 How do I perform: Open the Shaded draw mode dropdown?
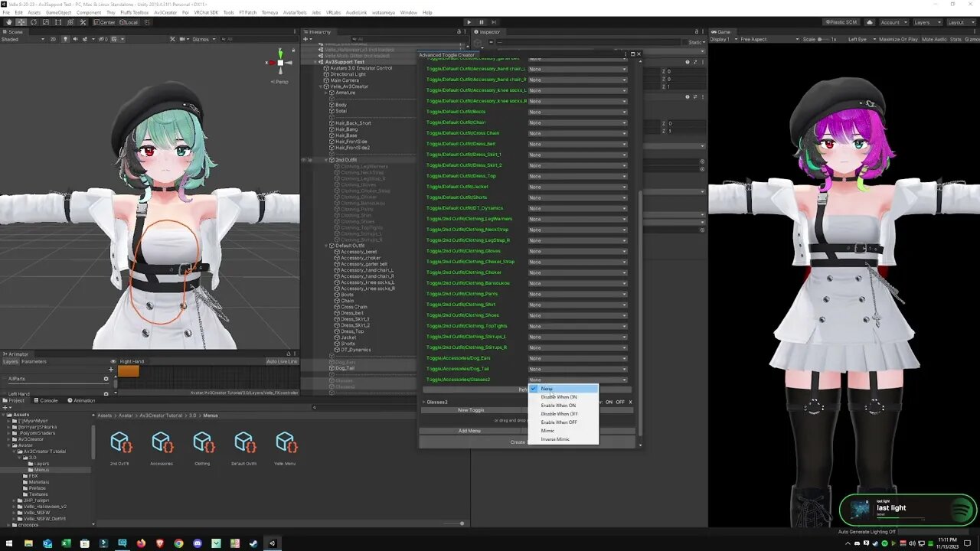coord(23,39)
